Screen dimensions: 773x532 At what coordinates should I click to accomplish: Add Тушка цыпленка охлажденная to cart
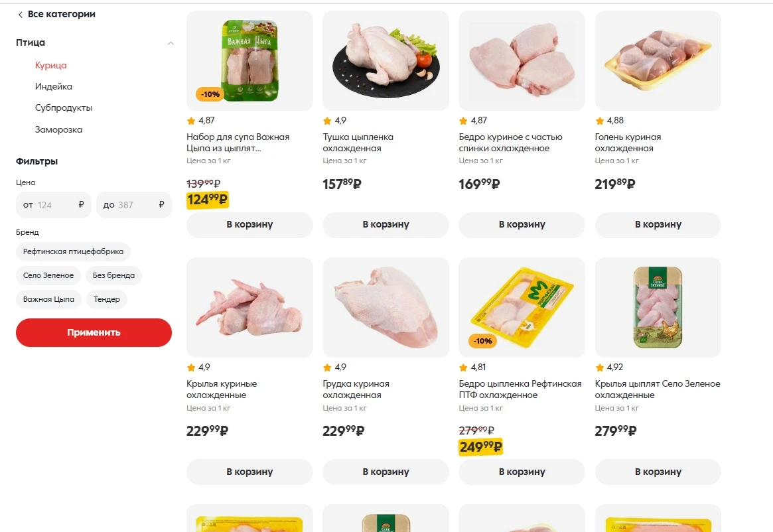coord(386,225)
